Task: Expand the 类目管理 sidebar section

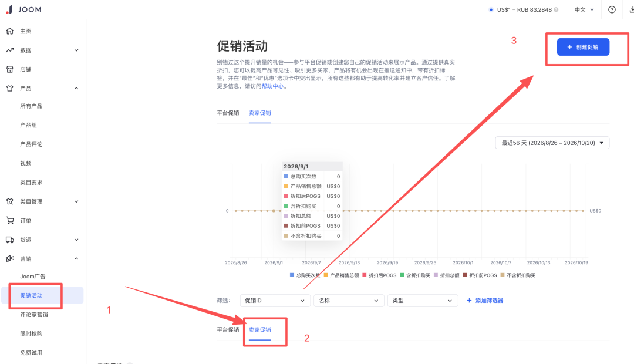Action: click(76, 201)
